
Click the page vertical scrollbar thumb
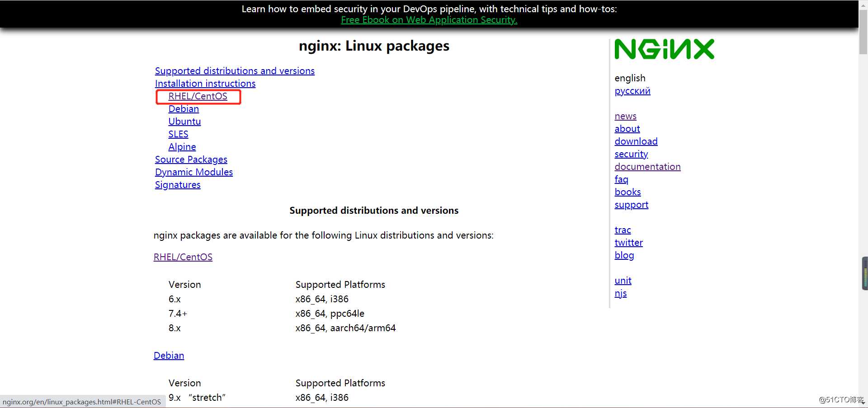click(x=863, y=32)
